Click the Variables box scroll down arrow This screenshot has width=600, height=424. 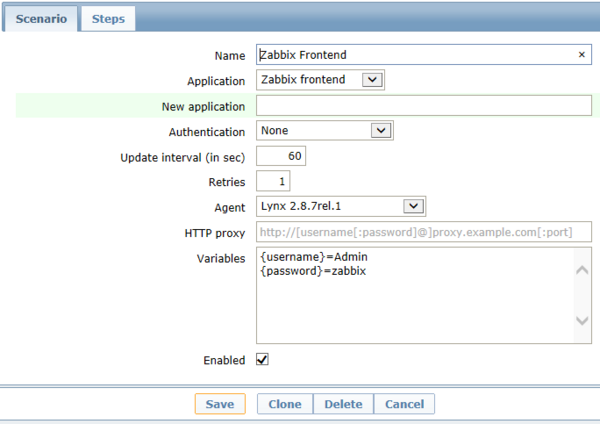(x=582, y=320)
